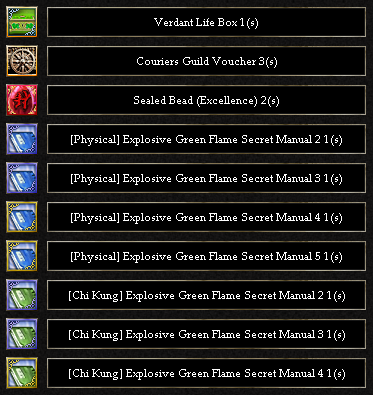The width and height of the screenshot is (373, 395).
Task: Select [Physical] Explosive Green Flame Manual 2 row
Action: tap(206, 139)
